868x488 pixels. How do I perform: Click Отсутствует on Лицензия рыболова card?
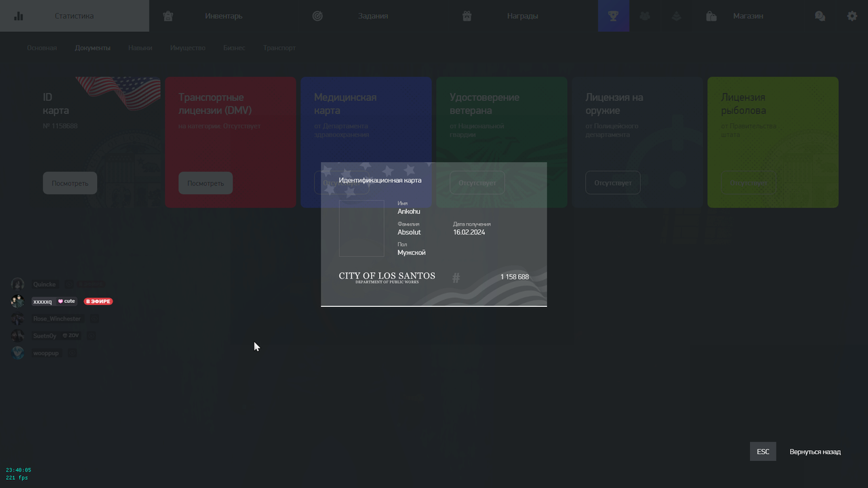(x=749, y=183)
